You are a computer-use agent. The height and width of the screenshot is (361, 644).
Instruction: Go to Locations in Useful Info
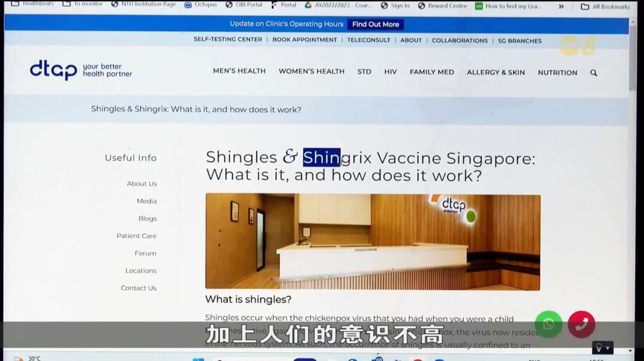(140, 270)
